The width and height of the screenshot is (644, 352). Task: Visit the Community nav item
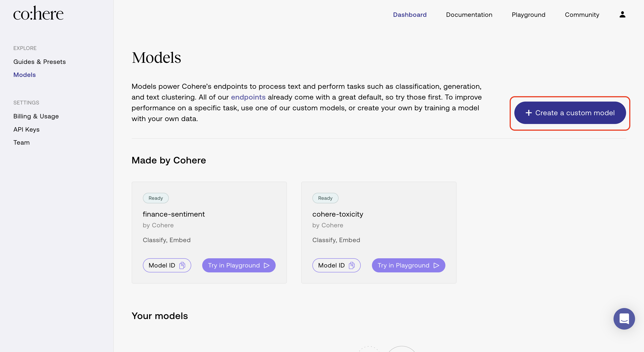[x=582, y=15]
